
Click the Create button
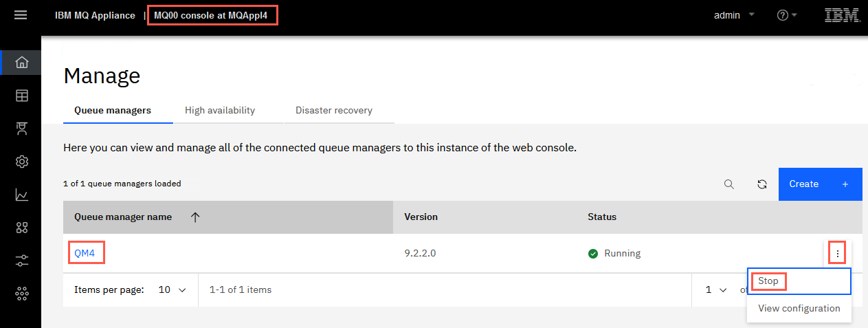pos(821,184)
